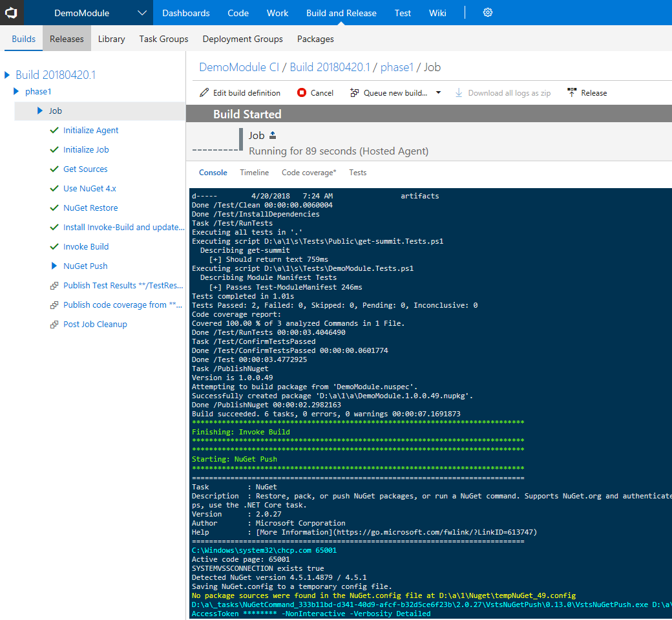Open Build and Release menu

(x=342, y=13)
